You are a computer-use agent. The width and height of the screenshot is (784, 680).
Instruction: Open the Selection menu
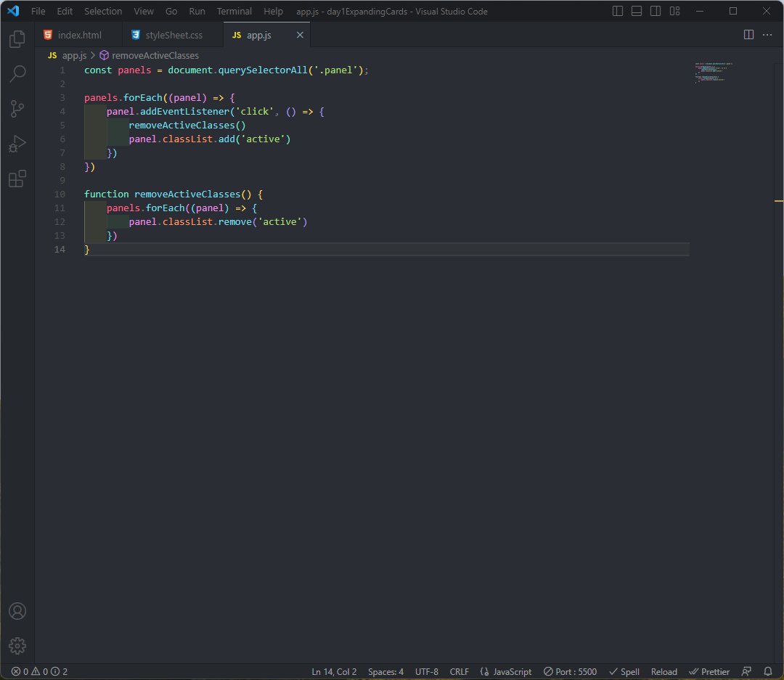coord(103,11)
